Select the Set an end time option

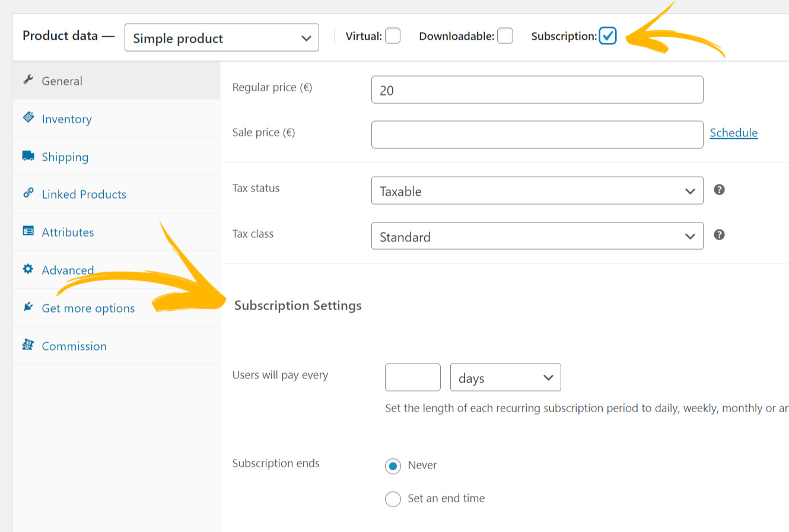coord(393,499)
